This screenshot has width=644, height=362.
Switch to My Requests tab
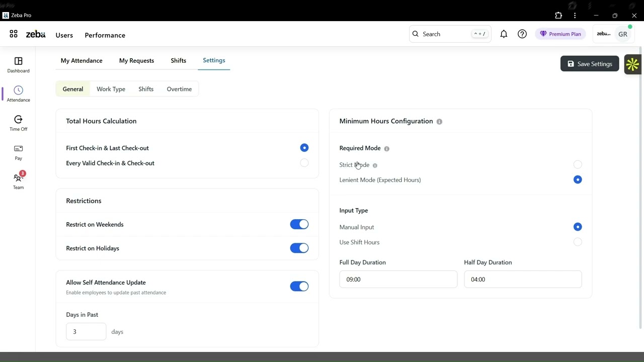[136, 60]
